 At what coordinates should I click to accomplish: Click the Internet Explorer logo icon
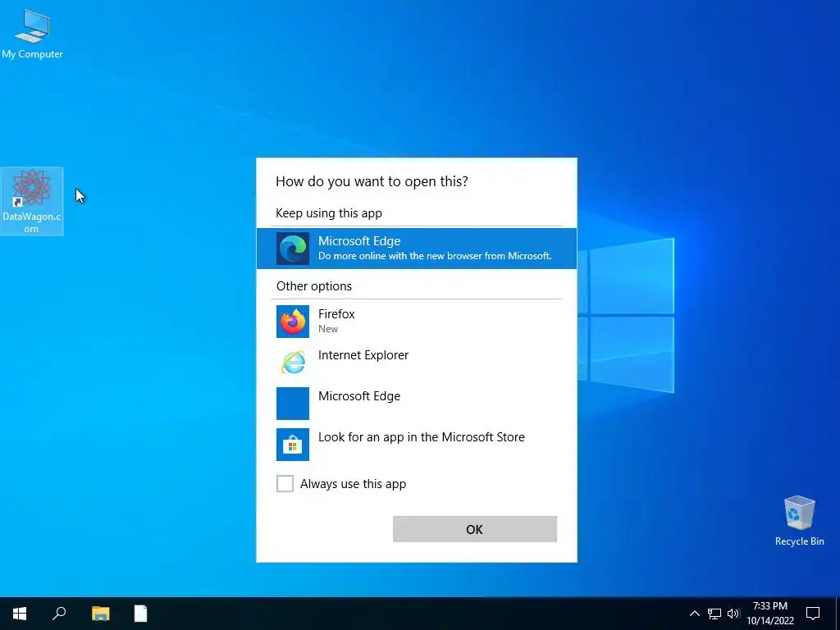[x=293, y=362]
